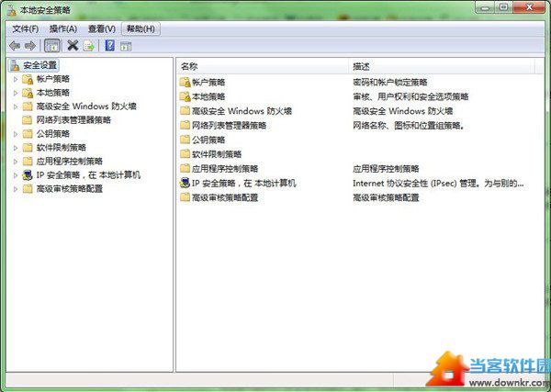
Task: Select 网络列表管理器策略 label in tree
Action: 73,120
